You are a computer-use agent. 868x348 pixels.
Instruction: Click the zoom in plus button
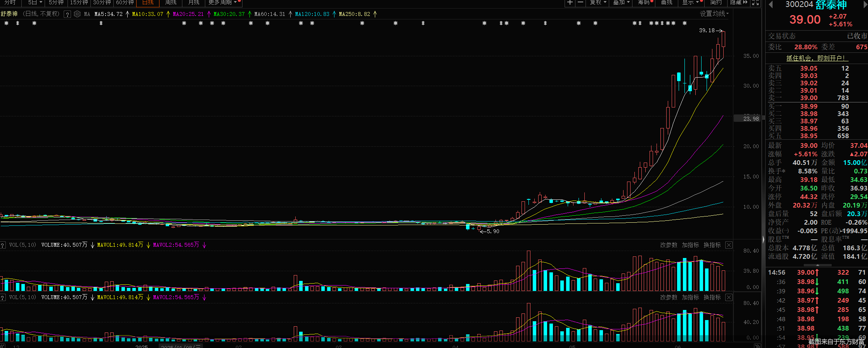(x=570, y=3)
